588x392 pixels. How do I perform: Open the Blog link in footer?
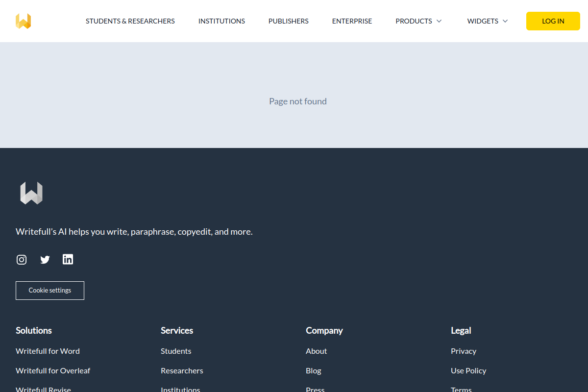coord(314,370)
